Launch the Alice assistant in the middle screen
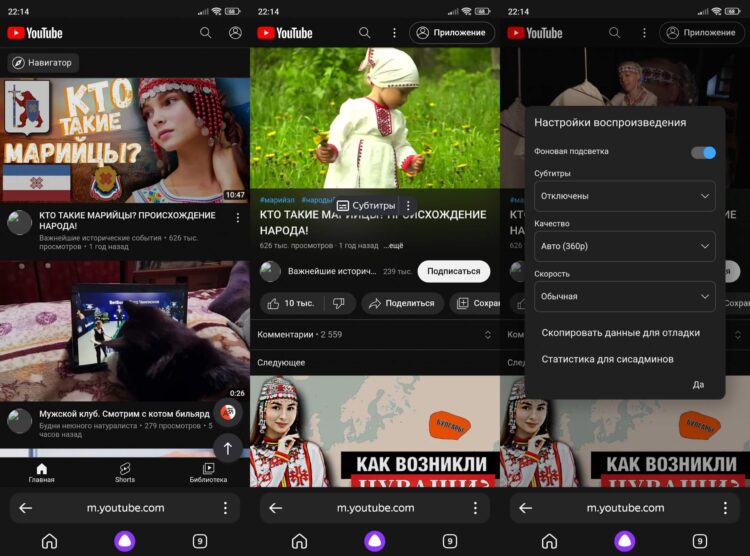The image size is (750, 556). pos(375,541)
